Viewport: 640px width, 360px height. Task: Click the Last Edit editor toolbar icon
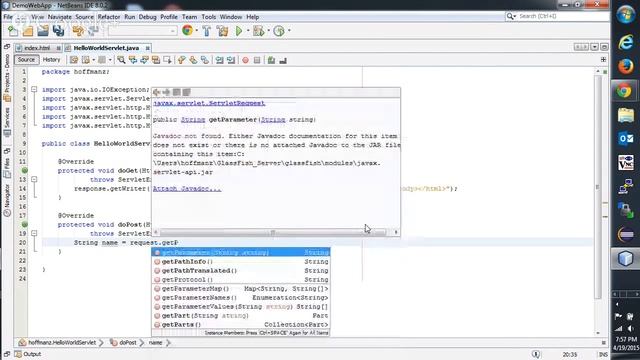73,60
